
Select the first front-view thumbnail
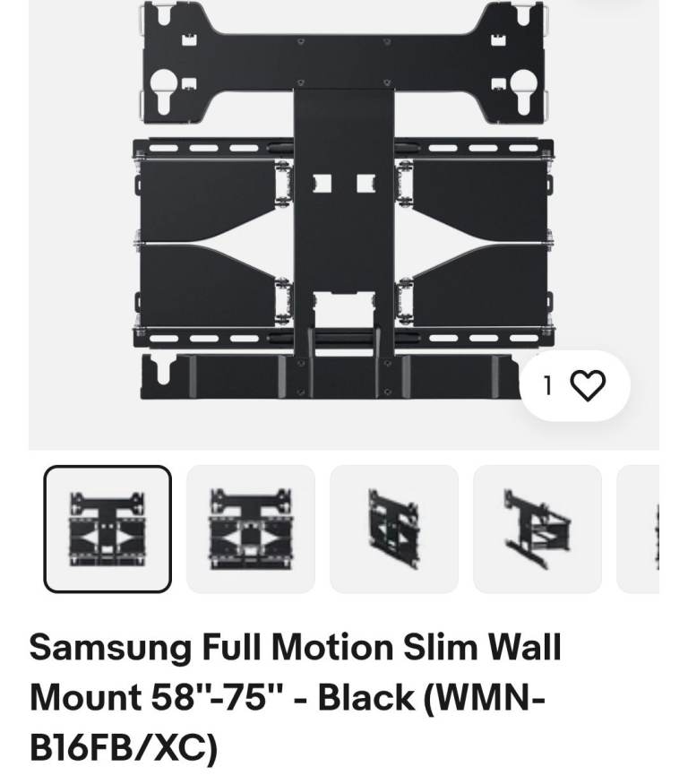107,529
